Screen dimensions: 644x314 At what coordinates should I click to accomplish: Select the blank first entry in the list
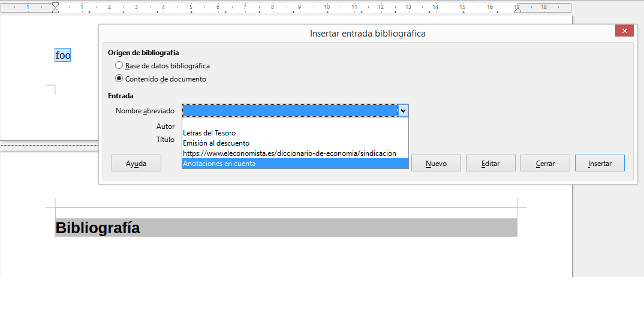(x=295, y=123)
